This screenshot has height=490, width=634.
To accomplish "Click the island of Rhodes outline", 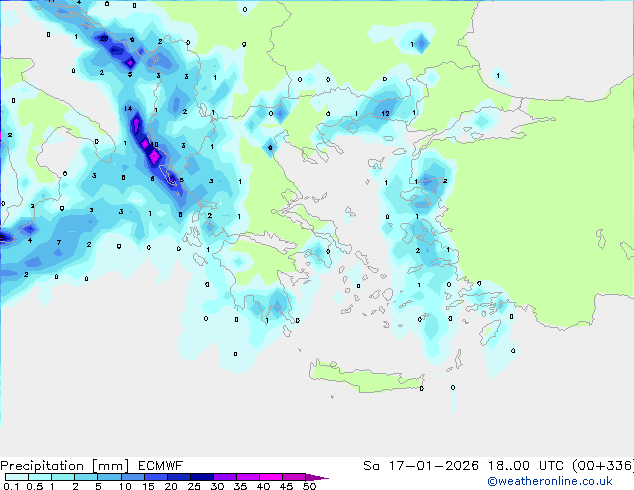I will (x=490, y=333).
